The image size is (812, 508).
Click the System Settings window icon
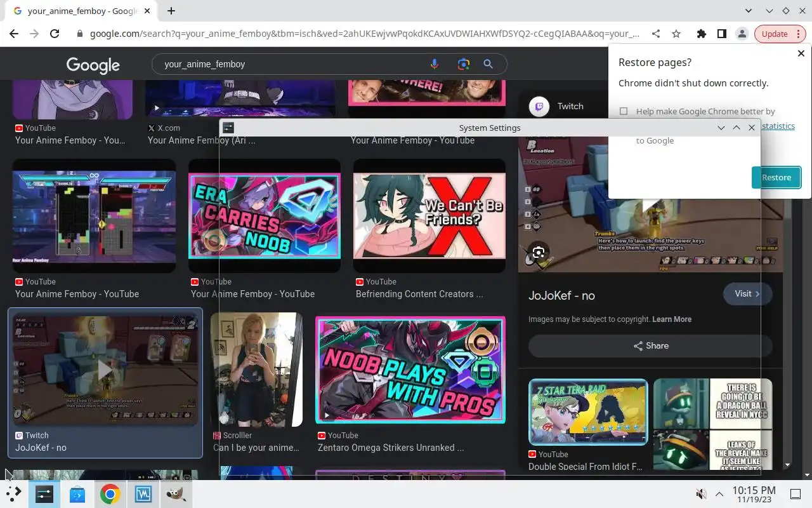pyautogui.click(x=228, y=128)
